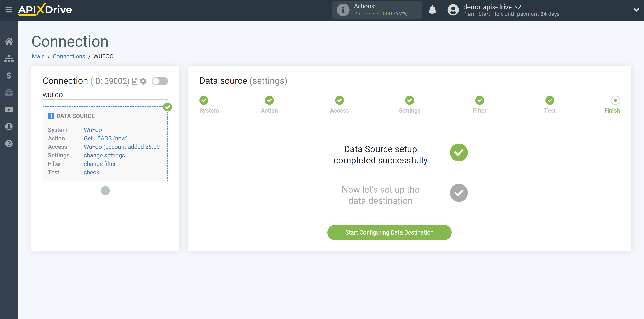The image size is (644, 319).
Task: Click Start Configuring Data Destination button
Action: point(389,232)
